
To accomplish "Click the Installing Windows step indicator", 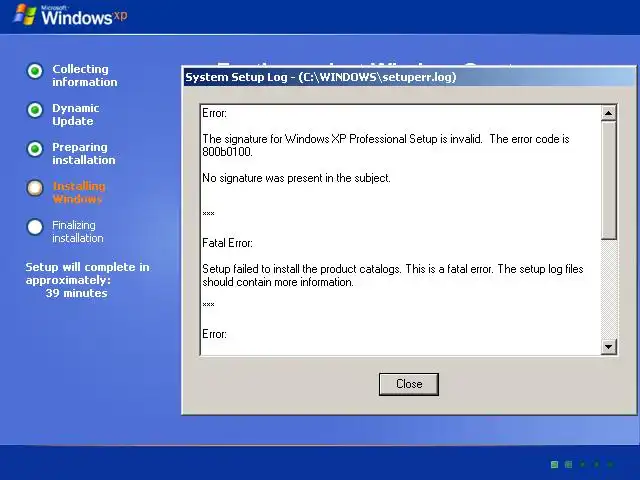I will 35,188.
